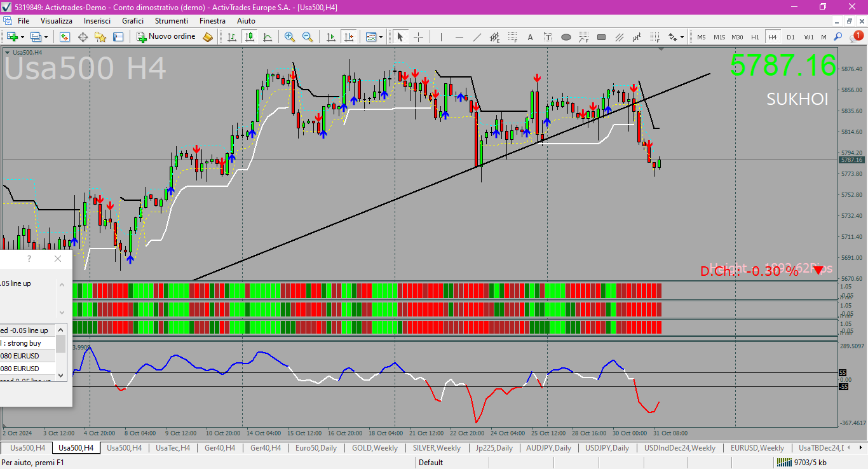Click the 9703/5 kb connection status
The image size is (868, 469).
click(803, 463)
